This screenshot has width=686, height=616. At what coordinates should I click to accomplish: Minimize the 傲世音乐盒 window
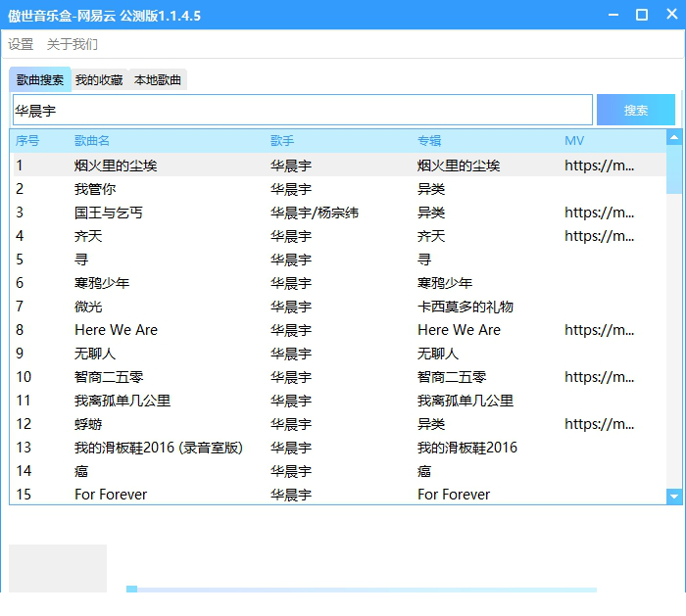pyautogui.click(x=613, y=15)
